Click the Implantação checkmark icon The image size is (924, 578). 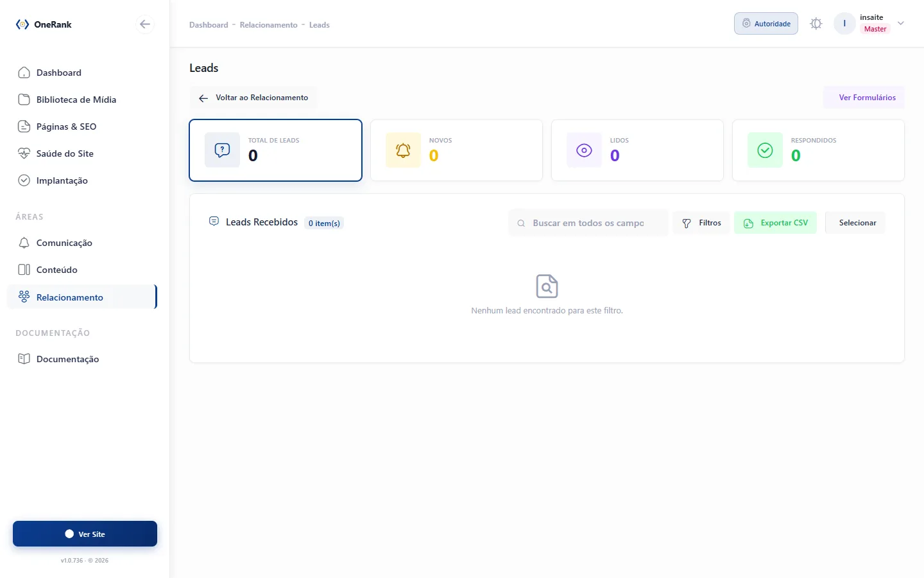24,180
